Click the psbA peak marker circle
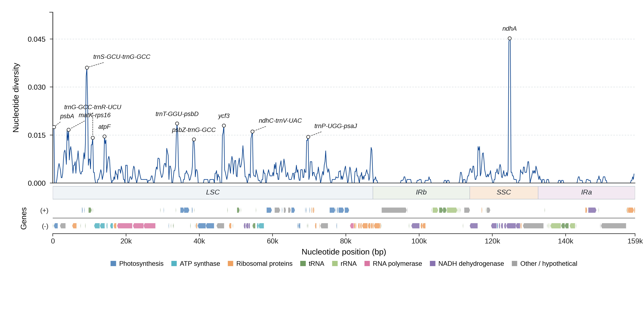Image resolution: width=644 pixels, height=313 pixels. 54,127
